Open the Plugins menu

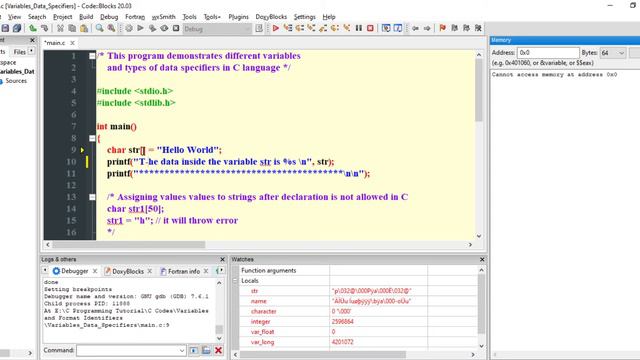pyautogui.click(x=238, y=17)
